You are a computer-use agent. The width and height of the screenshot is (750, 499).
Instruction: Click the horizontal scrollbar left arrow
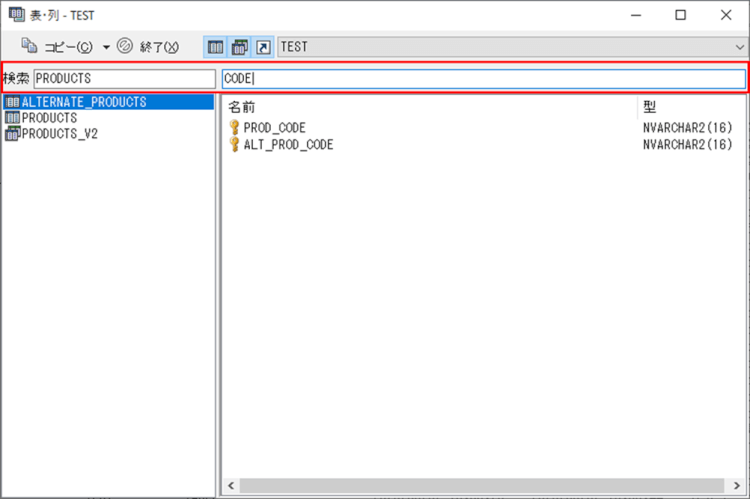pyautogui.click(x=231, y=486)
